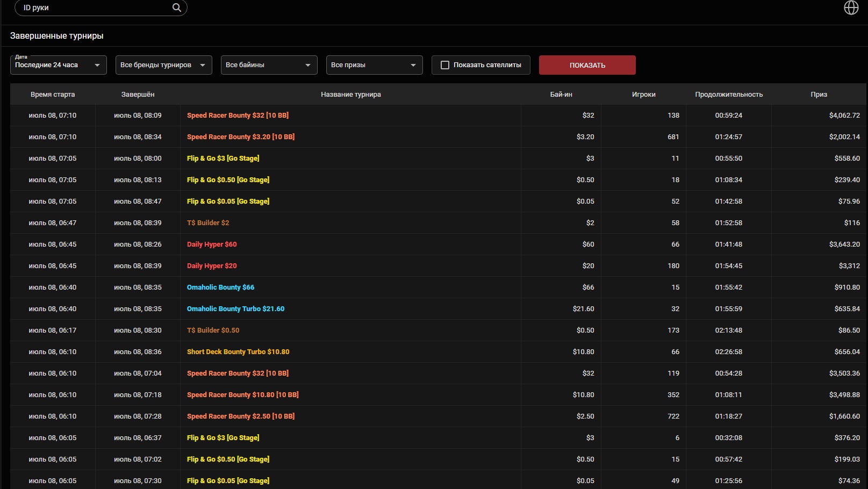Click the $635.84 prize cell

pos(847,309)
